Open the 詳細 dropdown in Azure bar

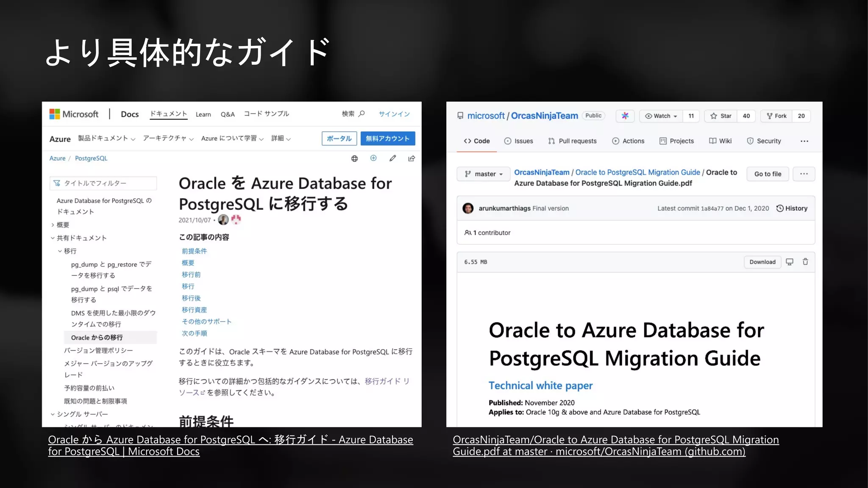pos(281,139)
